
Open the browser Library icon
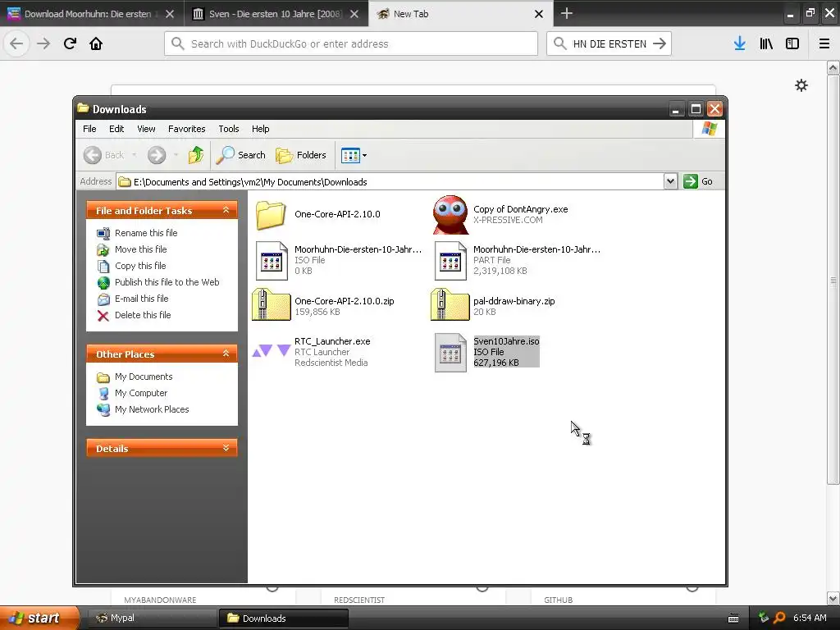pyautogui.click(x=766, y=43)
